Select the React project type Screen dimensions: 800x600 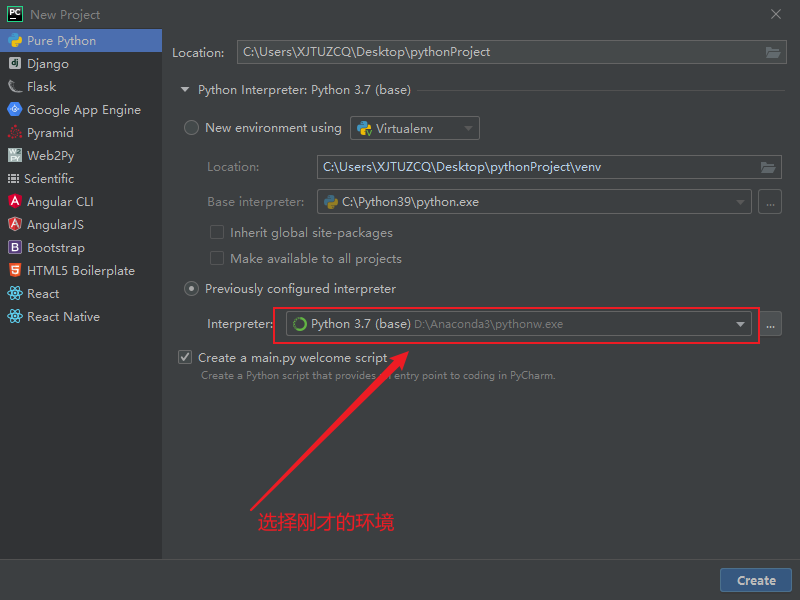coord(81,293)
